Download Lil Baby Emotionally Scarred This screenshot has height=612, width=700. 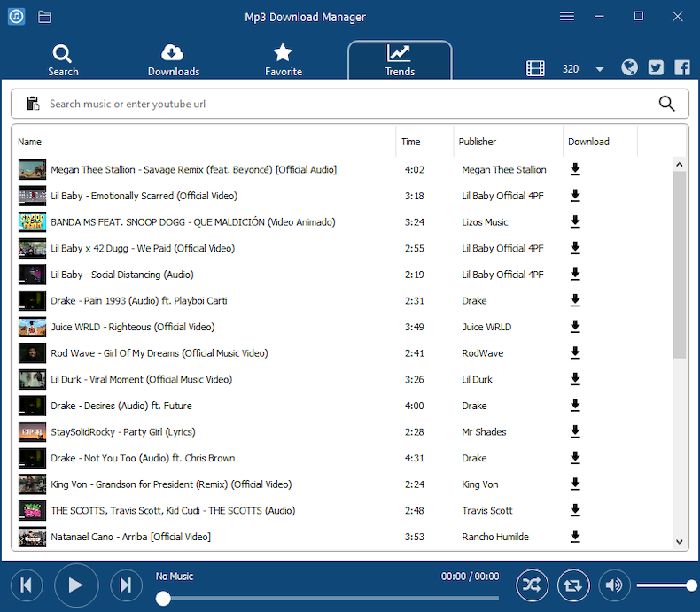[575, 196]
